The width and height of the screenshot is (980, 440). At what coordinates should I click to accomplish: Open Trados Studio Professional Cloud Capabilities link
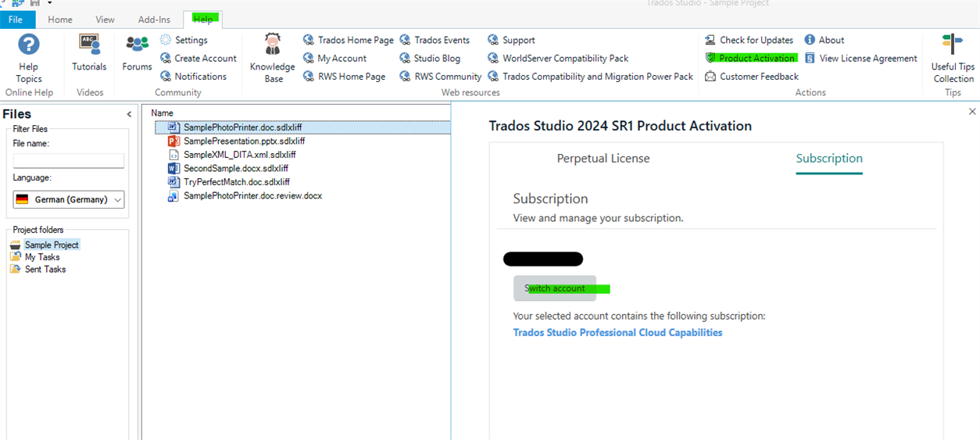click(617, 332)
